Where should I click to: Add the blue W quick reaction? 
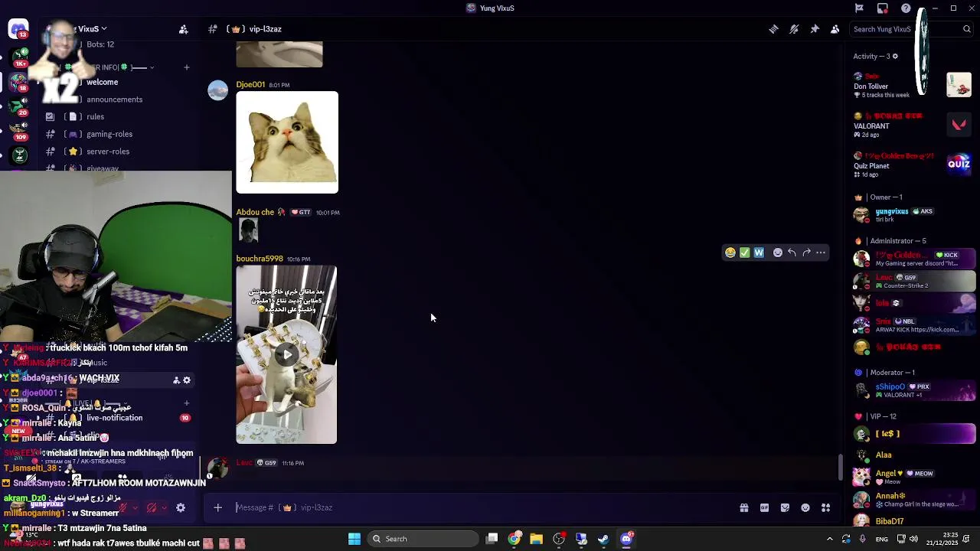pyautogui.click(x=759, y=253)
